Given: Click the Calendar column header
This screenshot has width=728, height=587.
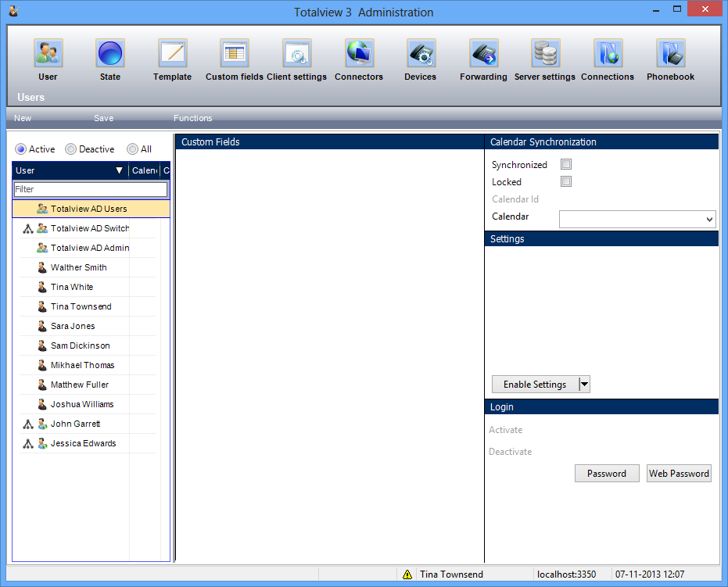Looking at the screenshot, I should coord(145,170).
